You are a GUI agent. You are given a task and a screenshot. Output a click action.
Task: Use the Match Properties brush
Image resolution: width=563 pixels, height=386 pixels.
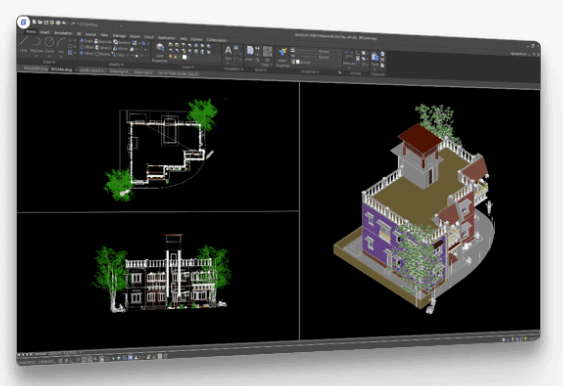(283, 58)
